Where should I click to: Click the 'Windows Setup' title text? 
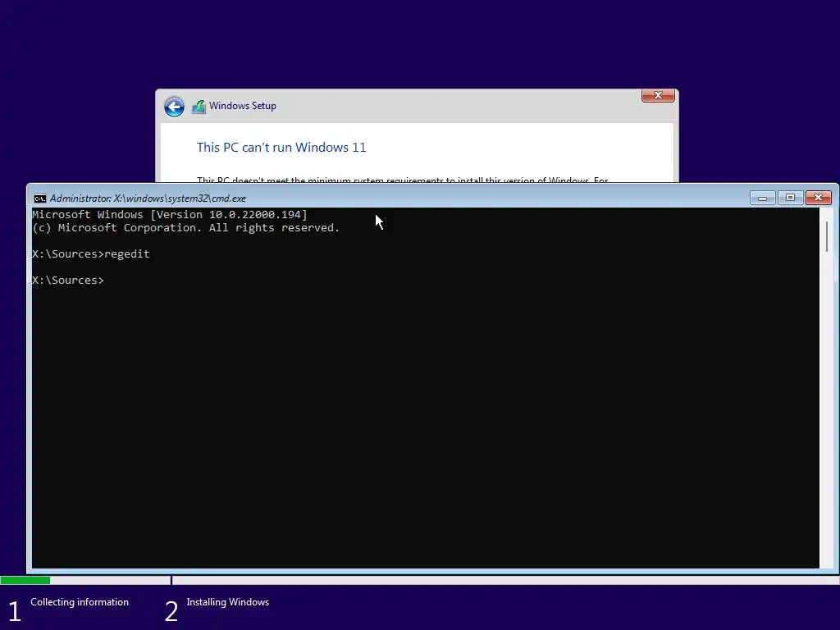(243, 106)
